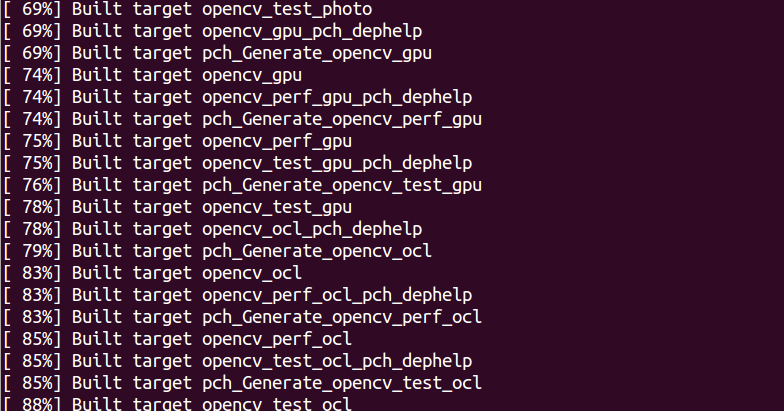The image size is (784, 411).
Task: Click opencv_test_gpu_pch_dephelp target text
Action: (337, 164)
